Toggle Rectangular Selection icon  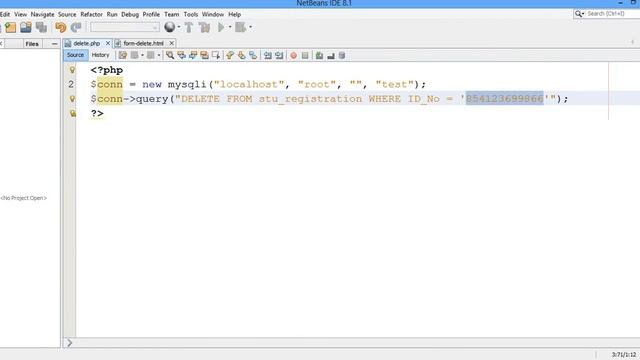(216, 55)
